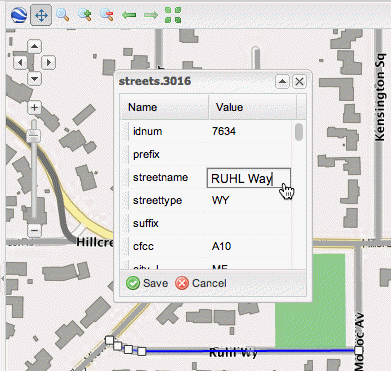The height and width of the screenshot is (371, 391).
Task: Click the streetname text field
Action: click(x=249, y=178)
